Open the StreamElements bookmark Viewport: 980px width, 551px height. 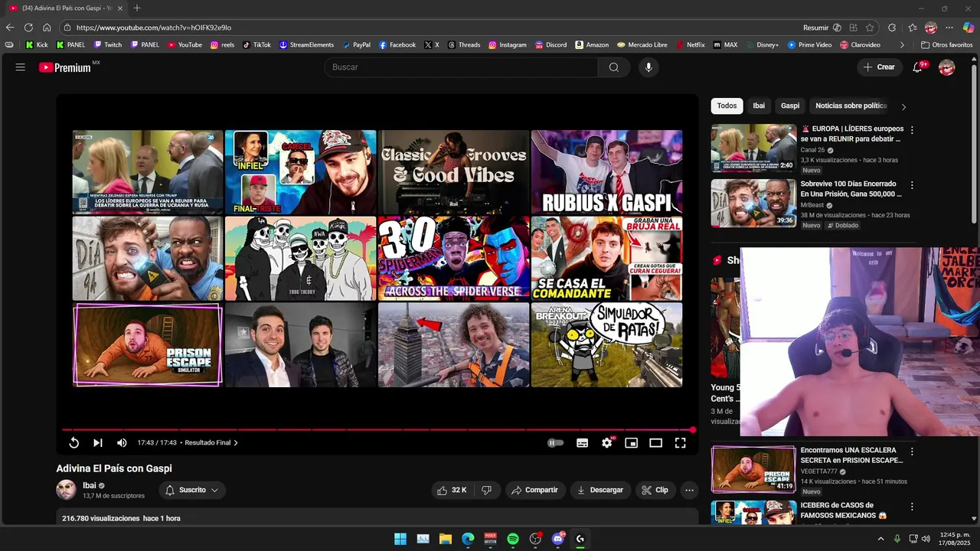click(x=306, y=45)
